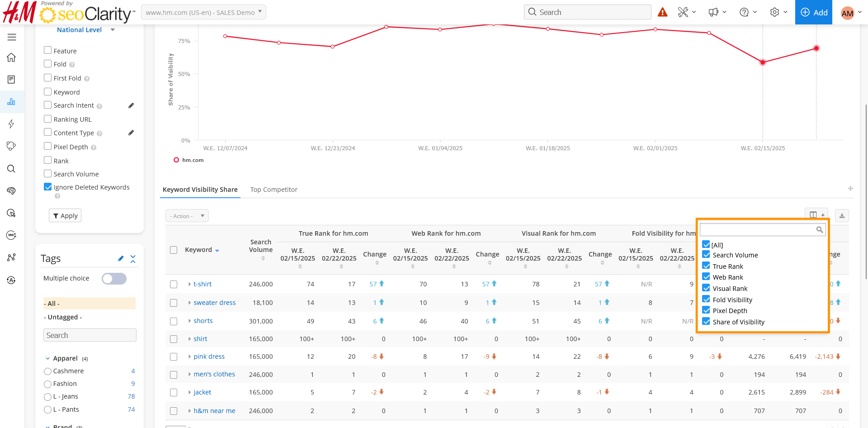The height and width of the screenshot is (428, 868).
Task: Click the download export icon
Action: click(x=842, y=216)
